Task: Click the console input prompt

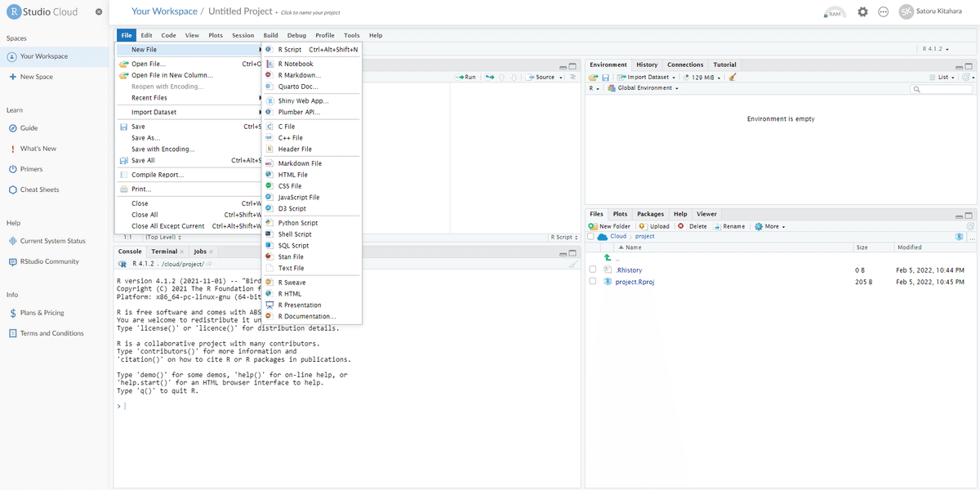Action: [347, 405]
